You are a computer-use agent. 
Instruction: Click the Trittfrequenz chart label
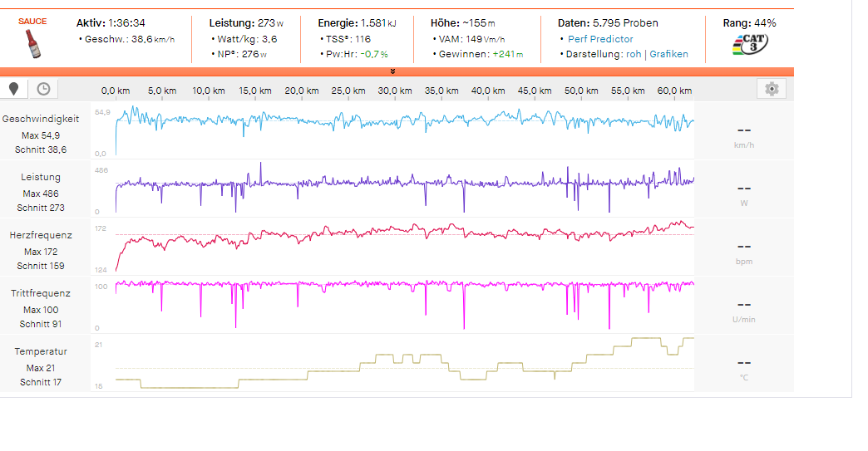(x=41, y=293)
